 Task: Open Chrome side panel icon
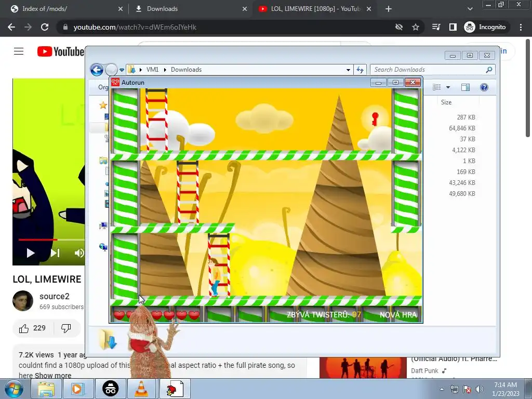[453, 27]
